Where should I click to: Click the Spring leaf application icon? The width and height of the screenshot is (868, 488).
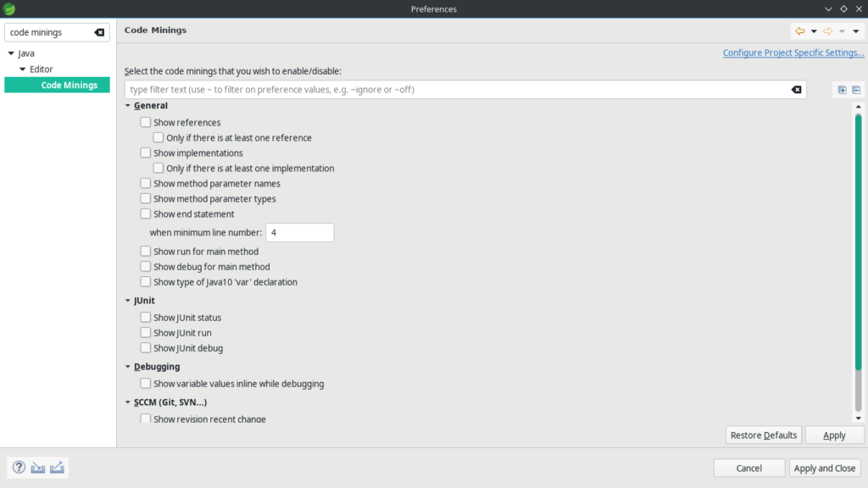coord(8,8)
